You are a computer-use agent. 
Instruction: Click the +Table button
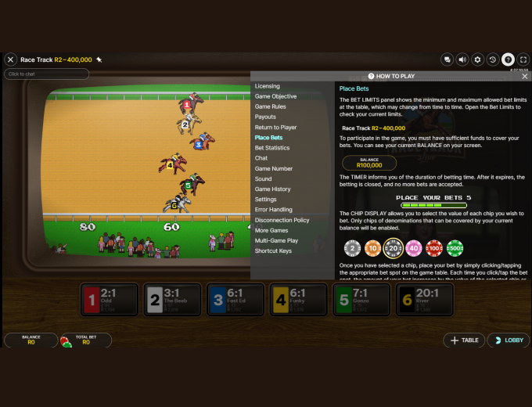[464, 340]
